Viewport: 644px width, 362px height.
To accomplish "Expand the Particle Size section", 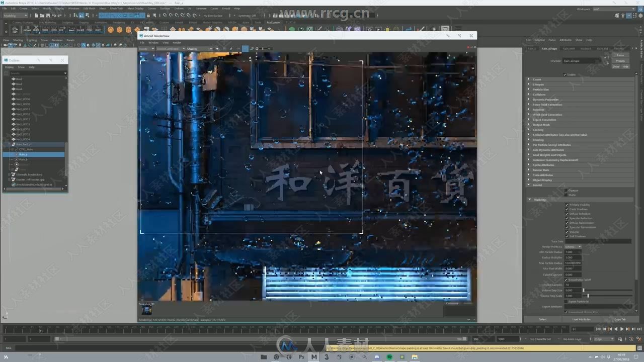I will click(x=581, y=89).
